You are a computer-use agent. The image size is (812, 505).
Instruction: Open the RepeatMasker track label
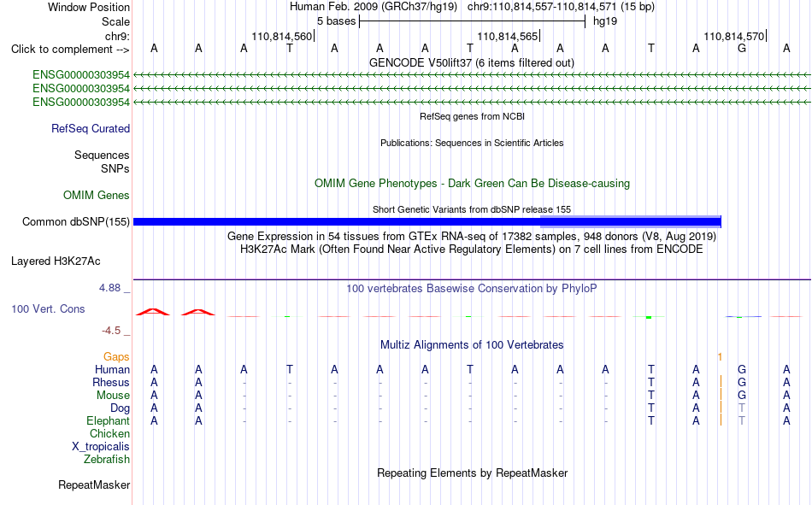pyautogui.click(x=94, y=484)
